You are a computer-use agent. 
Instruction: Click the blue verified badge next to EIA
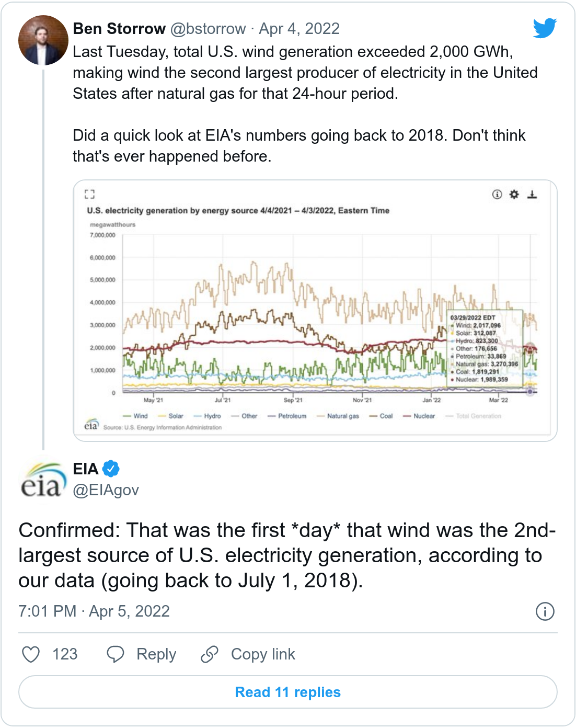coord(111,469)
